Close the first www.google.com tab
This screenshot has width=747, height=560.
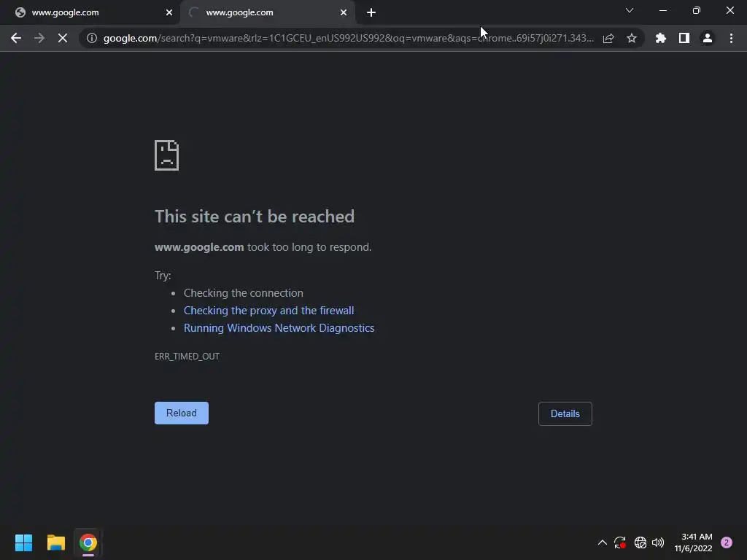[x=169, y=13]
